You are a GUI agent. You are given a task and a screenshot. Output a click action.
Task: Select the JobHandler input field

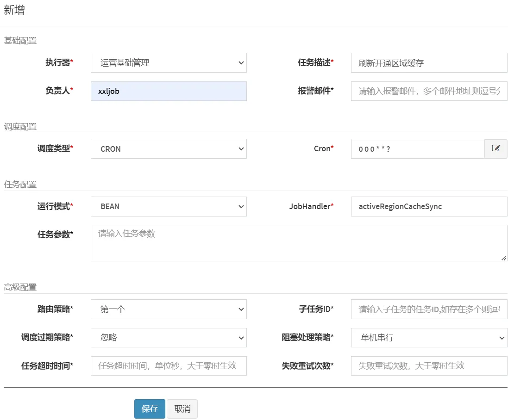[x=429, y=206]
